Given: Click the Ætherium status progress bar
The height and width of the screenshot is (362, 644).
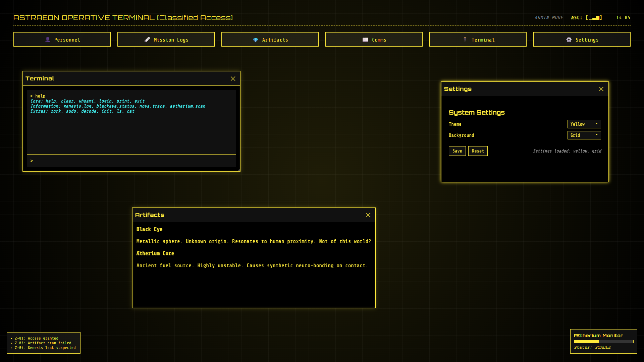Looking at the screenshot, I should click(604, 341).
